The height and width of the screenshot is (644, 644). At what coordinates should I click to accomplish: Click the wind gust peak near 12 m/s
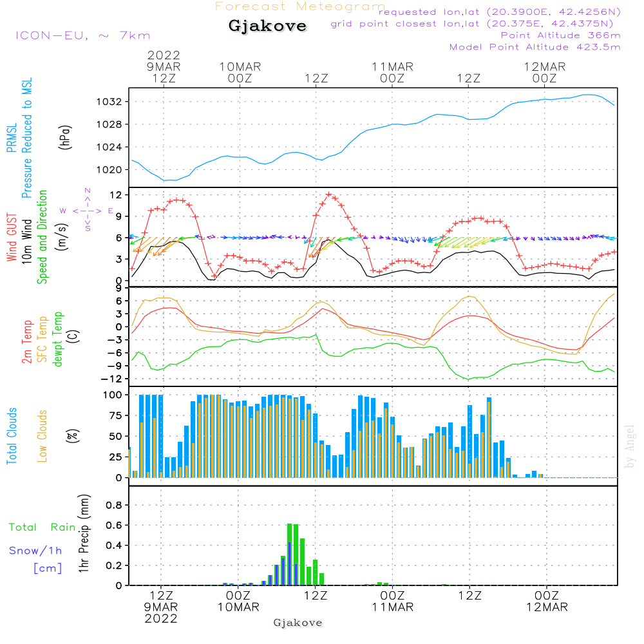329,194
